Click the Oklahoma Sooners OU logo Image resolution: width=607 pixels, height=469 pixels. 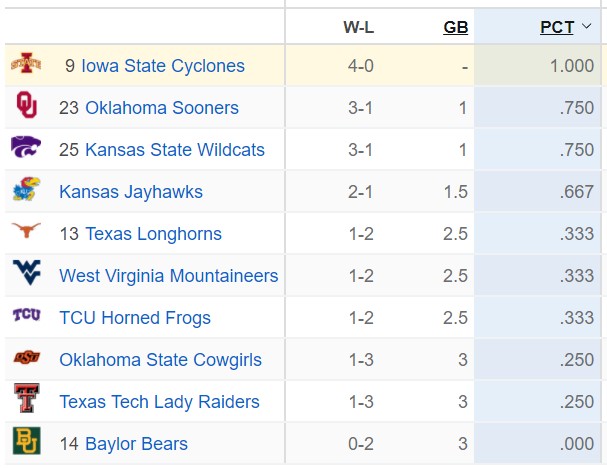point(27,104)
